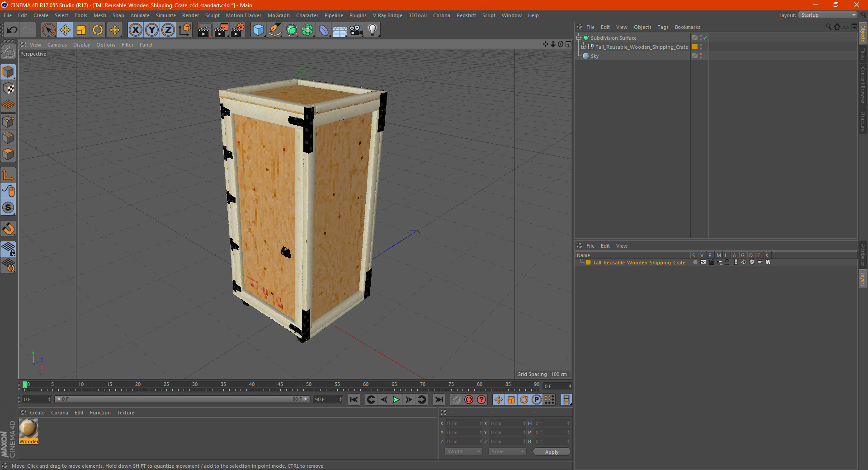
Task: Add a Camera object
Action: point(356,30)
